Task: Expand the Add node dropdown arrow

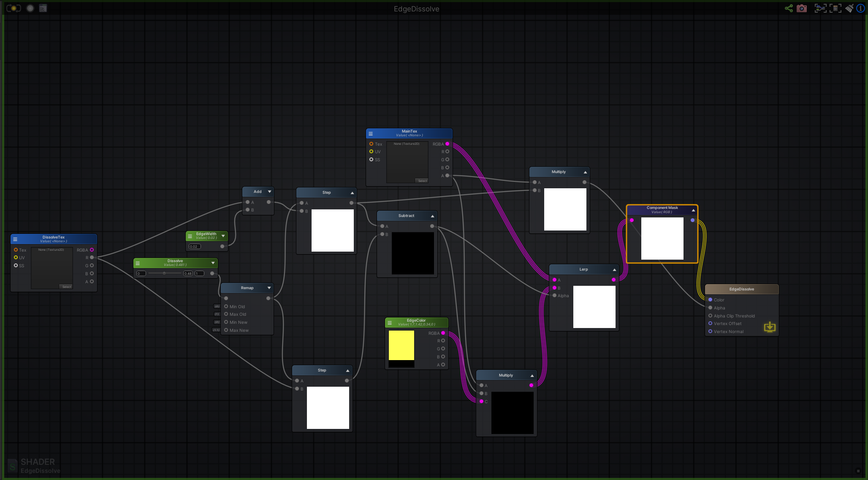Action: [x=269, y=192]
